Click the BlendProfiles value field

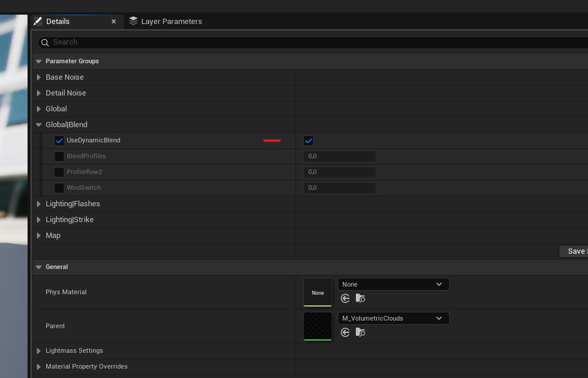339,156
